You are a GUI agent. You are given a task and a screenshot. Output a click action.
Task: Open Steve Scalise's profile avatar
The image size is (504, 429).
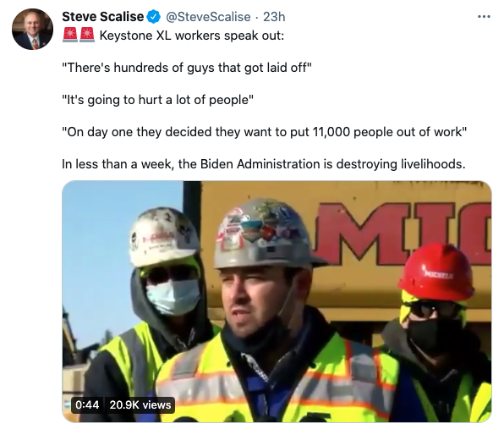(x=32, y=30)
